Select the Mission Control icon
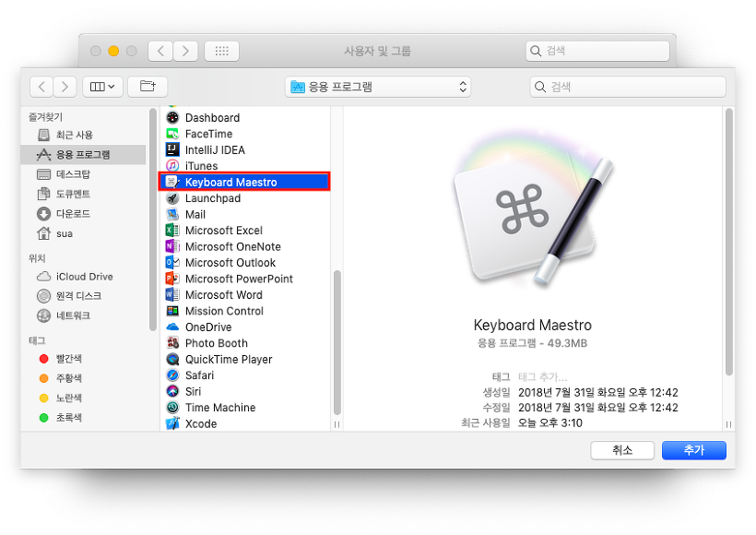756x535 pixels. [x=172, y=311]
